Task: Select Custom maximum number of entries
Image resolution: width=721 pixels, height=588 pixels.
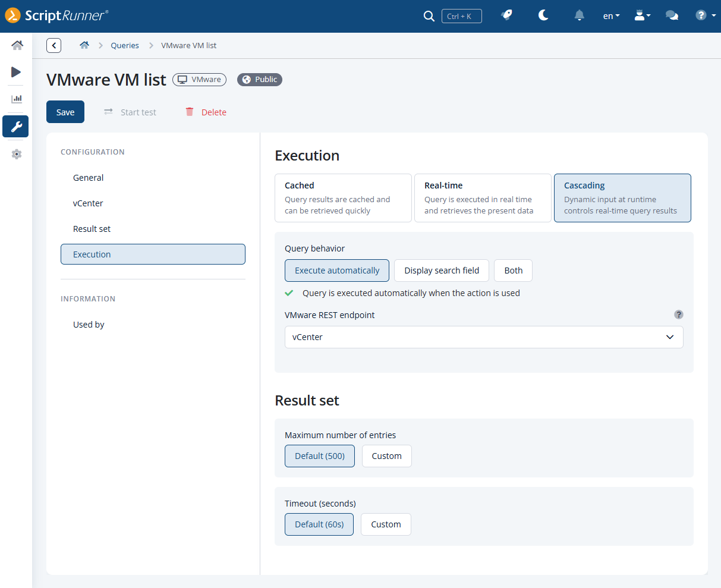Action: [x=387, y=456]
